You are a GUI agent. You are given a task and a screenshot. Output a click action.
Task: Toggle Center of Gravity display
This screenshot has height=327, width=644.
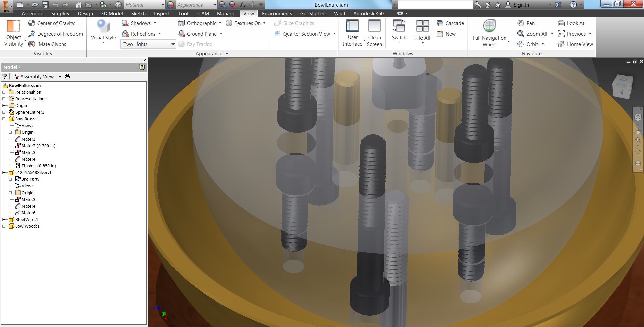51,23
